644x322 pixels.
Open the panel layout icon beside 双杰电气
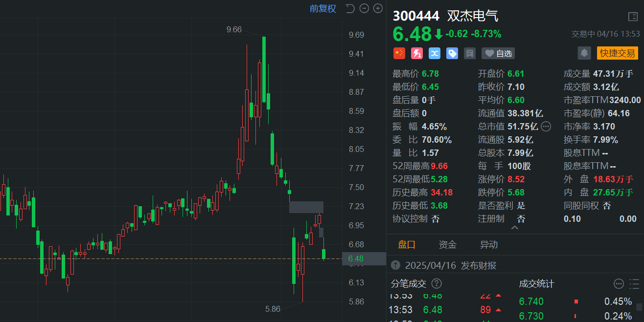point(633,17)
